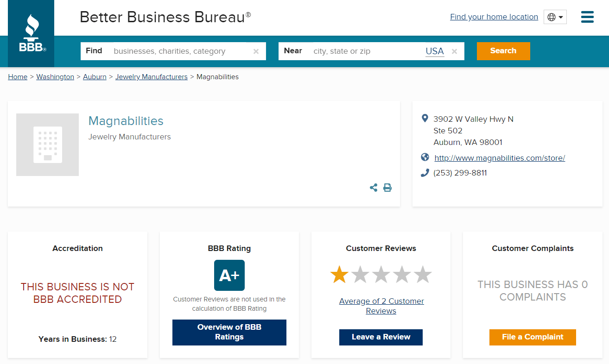The image size is (609, 364).
Task: Click the placeholder business building image
Action: tap(47, 144)
